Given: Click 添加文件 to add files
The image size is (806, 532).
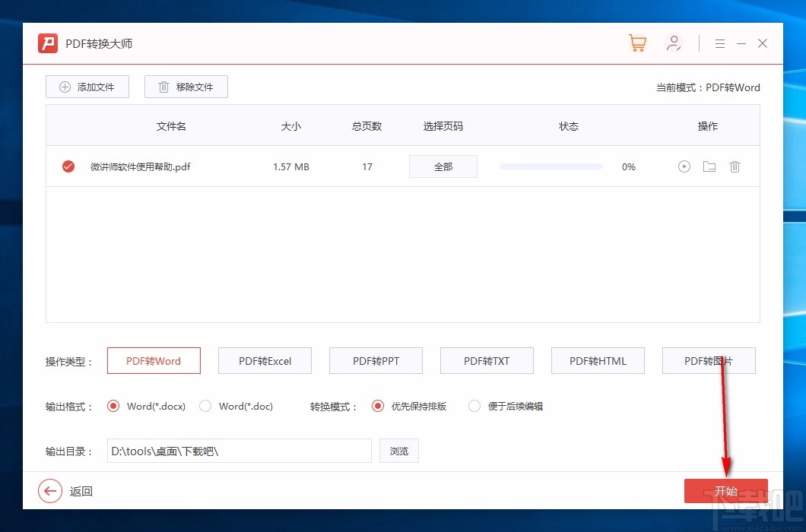Looking at the screenshot, I should click(87, 87).
